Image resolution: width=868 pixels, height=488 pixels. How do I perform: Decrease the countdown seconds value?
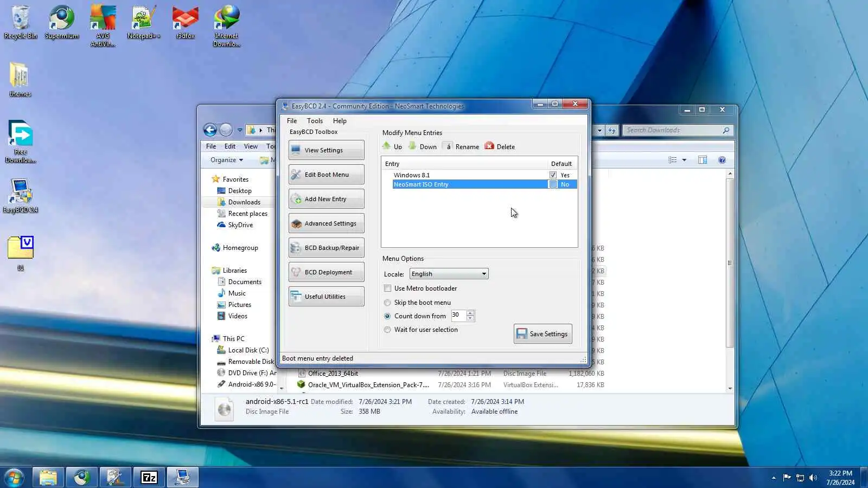[470, 318]
